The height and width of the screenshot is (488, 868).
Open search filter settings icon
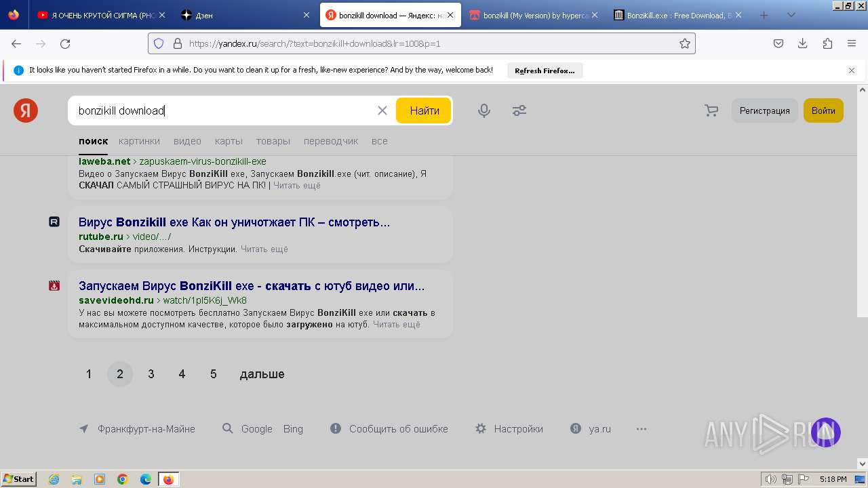coord(519,110)
